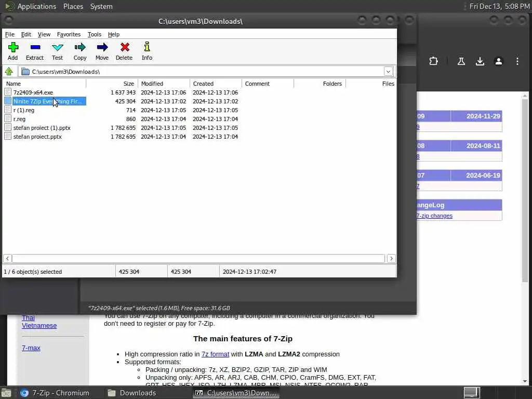Click the Extract toolbar icon
The height and width of the screenshot is (399, 532).
(x=35, y=47)
